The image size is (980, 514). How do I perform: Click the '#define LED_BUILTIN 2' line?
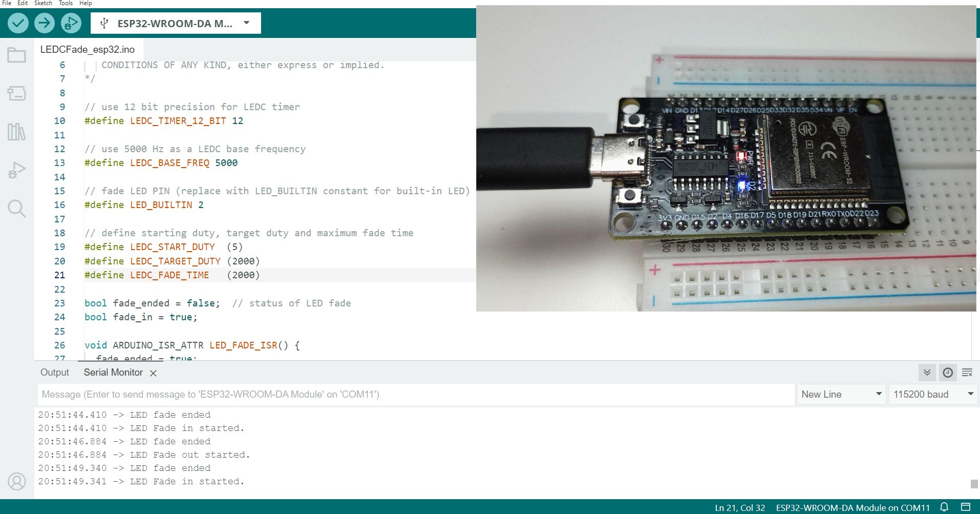(x=144, y=205)
